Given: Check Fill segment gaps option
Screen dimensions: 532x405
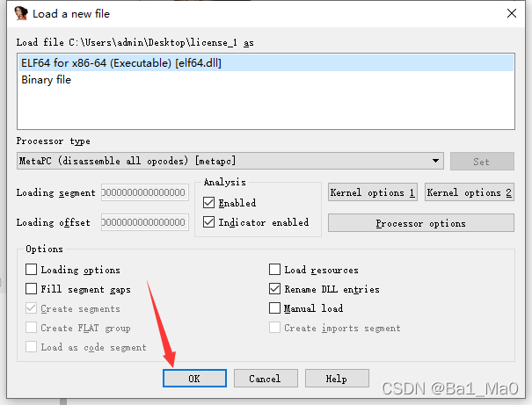Looking at the screenshot, I should (32, 289).
